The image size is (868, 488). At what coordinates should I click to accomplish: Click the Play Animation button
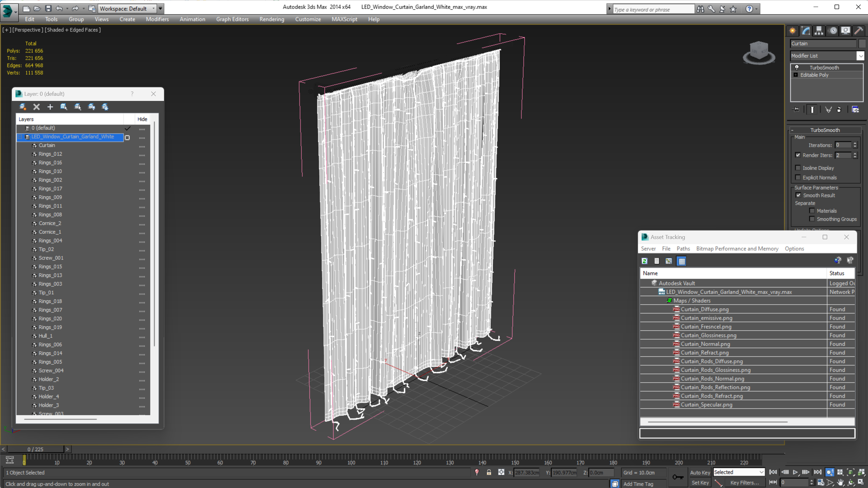(795, 472)
